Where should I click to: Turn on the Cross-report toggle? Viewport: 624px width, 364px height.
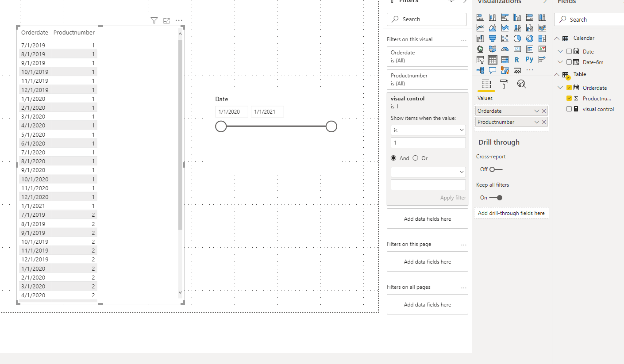click(x=496, y=169)
